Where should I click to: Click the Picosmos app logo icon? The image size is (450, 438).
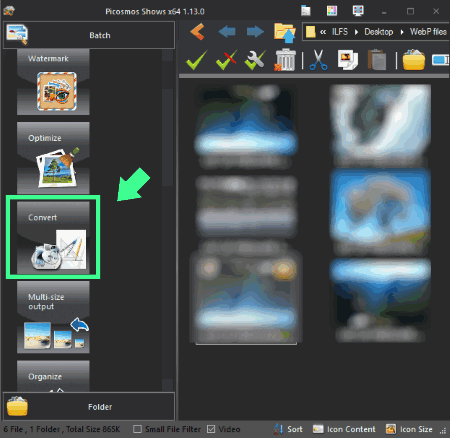pos(9,11)
